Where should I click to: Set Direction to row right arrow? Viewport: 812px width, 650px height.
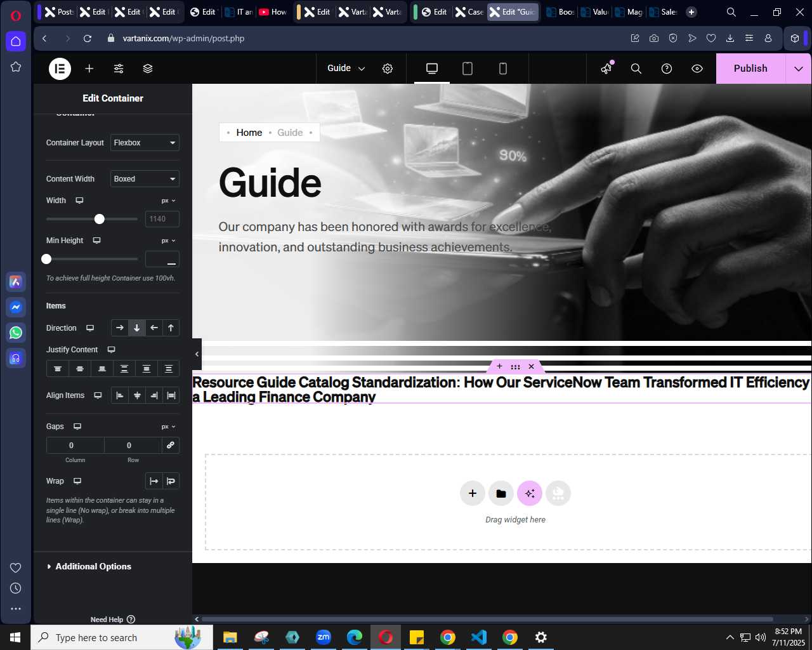120,328
